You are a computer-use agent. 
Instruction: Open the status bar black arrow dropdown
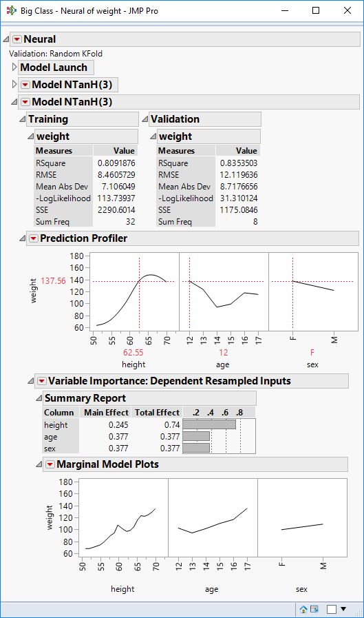[343, 609]
